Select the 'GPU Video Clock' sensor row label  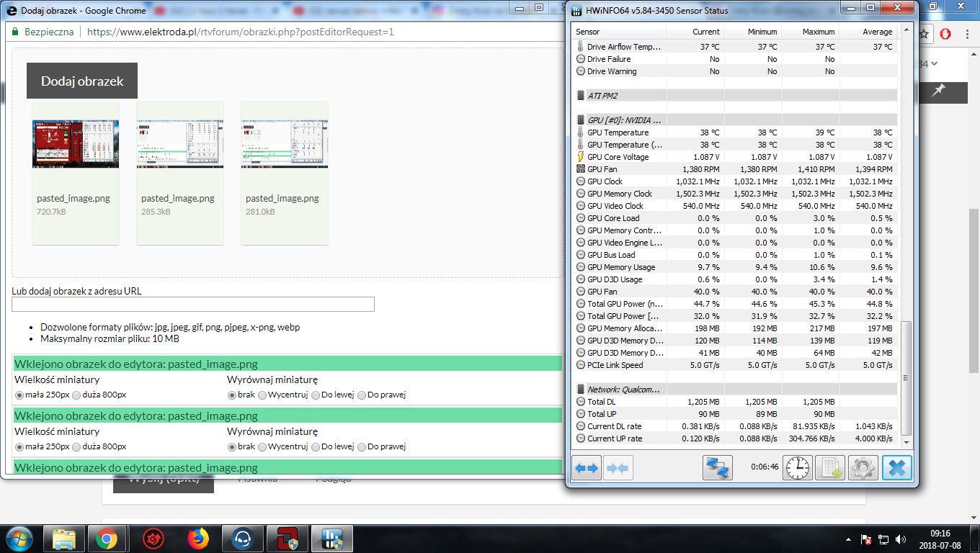click(615, 206)
